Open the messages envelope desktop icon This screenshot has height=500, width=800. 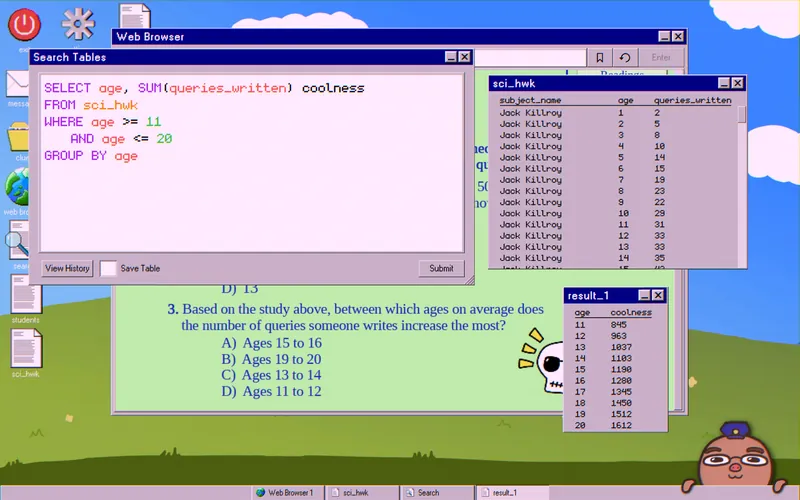17,84
